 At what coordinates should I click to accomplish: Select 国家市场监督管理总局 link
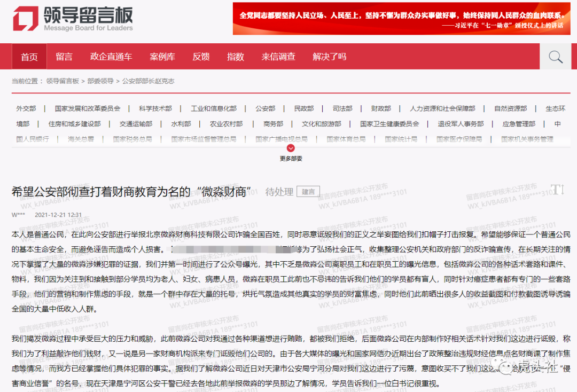pos(204,139)
